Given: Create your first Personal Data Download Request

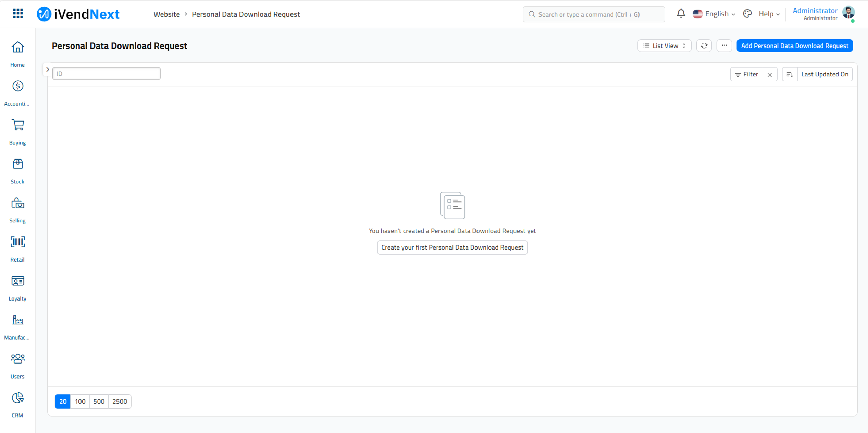Looking at the screenshot, I should (x=452, y=247).
